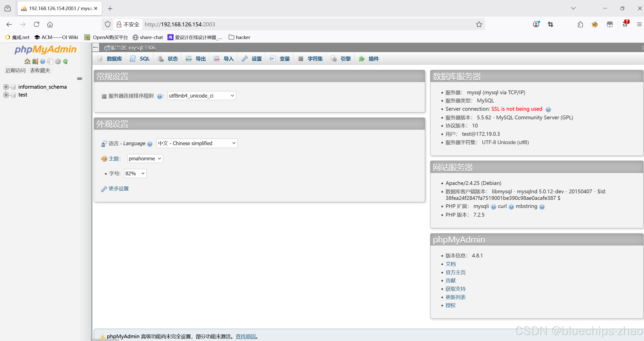Click the help icon beside mysqli extension
The width and height of the screenshot is (644, 341).
(493, 207)
